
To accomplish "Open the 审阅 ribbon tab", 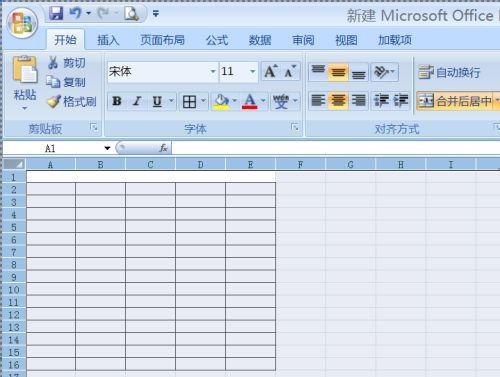I will click(x=303, y=40).
